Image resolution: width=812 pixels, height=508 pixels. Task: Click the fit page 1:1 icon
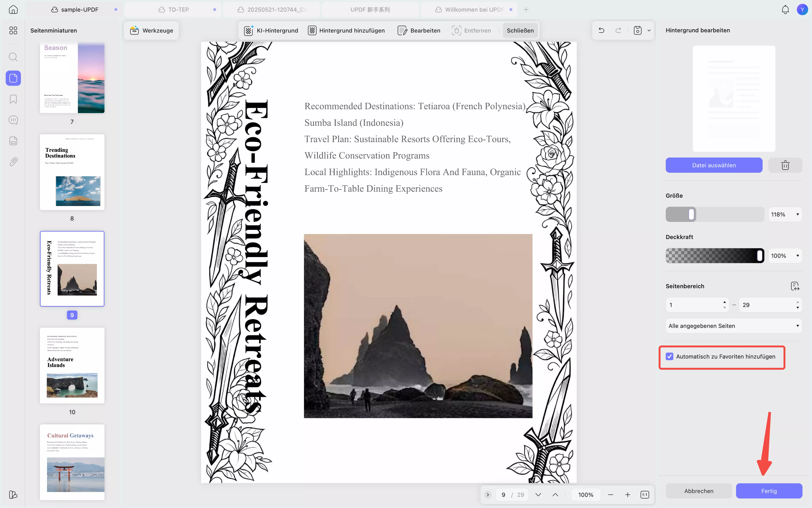pos(645,494)
